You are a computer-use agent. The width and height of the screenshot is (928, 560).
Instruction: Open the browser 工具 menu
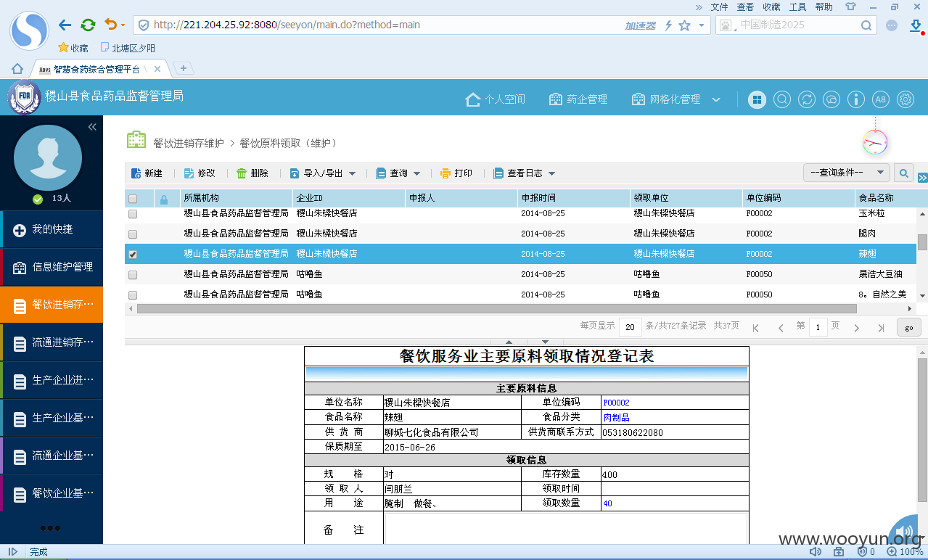pyautogui.click(x=797, y=7)
